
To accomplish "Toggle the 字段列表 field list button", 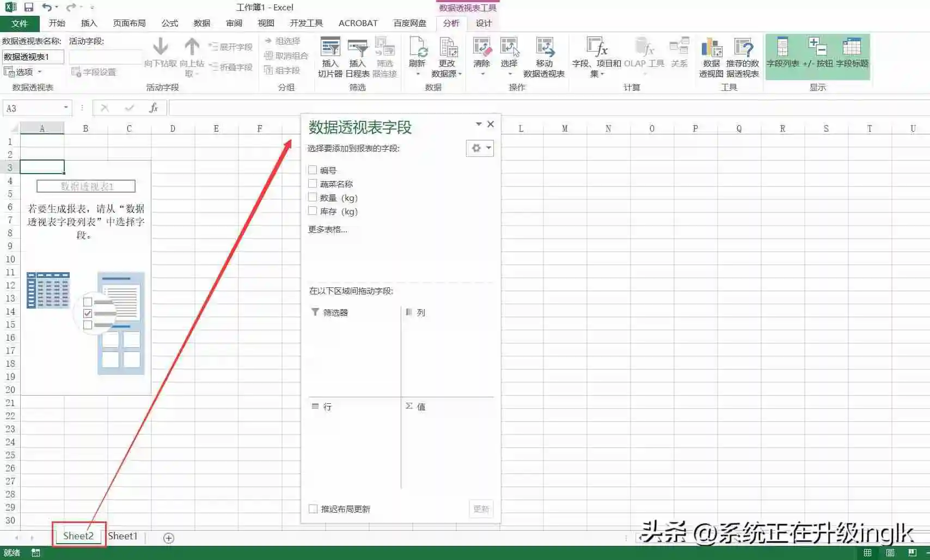I will pos(783,53).
